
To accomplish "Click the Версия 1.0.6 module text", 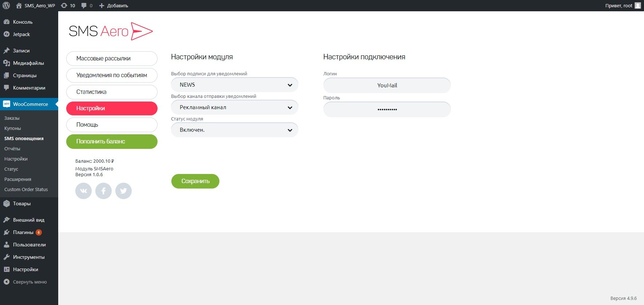I will [89, 175].
